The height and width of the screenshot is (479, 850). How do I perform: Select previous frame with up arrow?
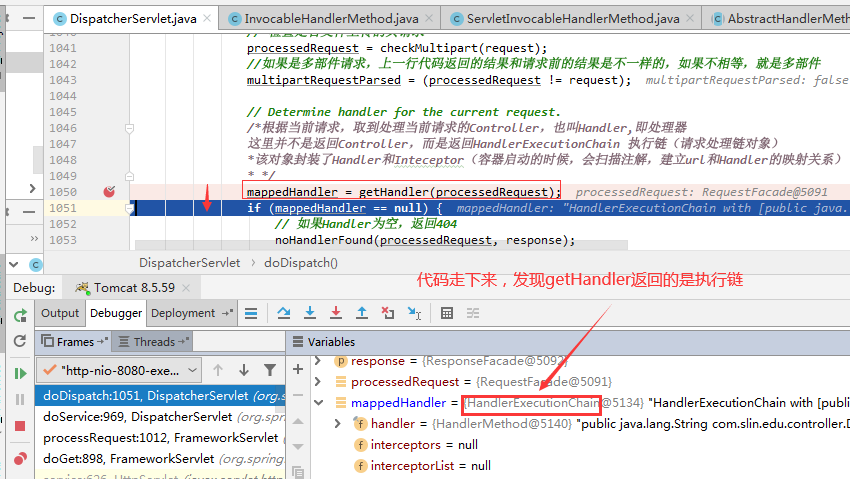(x=218, y=370)
